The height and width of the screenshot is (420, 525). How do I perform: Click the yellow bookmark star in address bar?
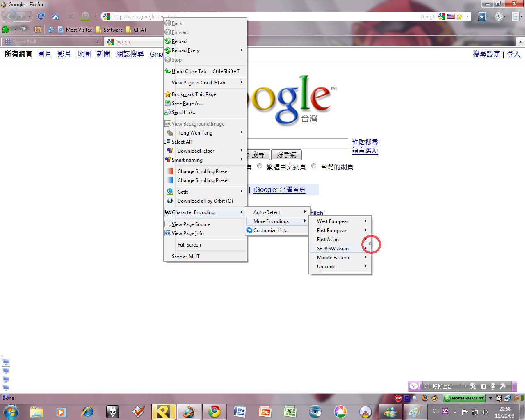(459, 16)
